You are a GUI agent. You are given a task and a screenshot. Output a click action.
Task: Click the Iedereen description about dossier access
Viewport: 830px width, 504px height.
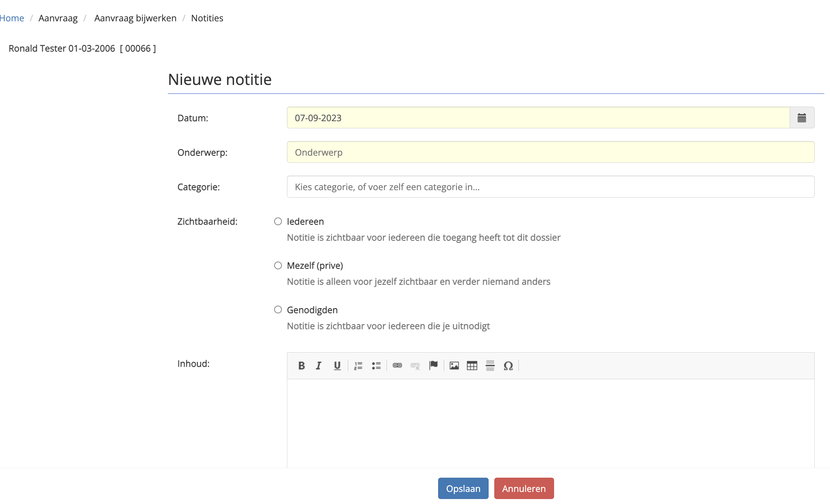coord(424,237)
